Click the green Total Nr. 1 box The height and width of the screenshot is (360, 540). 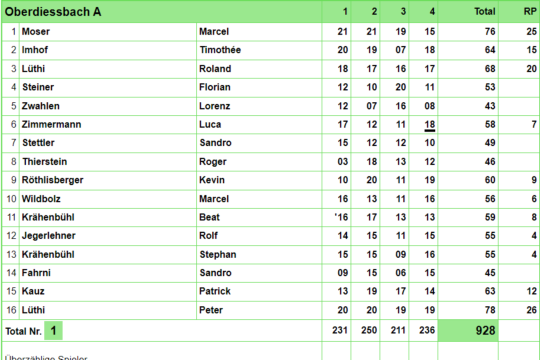click(x=53, y=331)
